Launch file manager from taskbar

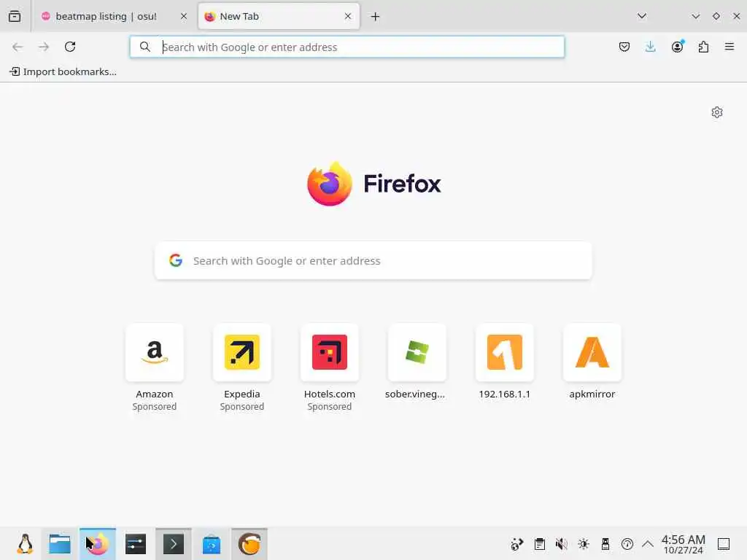(60, 544)
